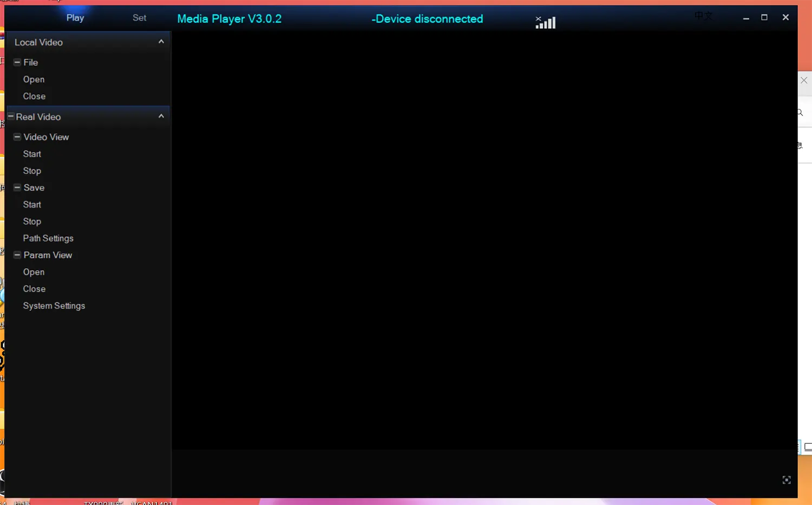Open Path Settings
The height and width of the screenshot is (505, 812).
[x=48, y=238]
